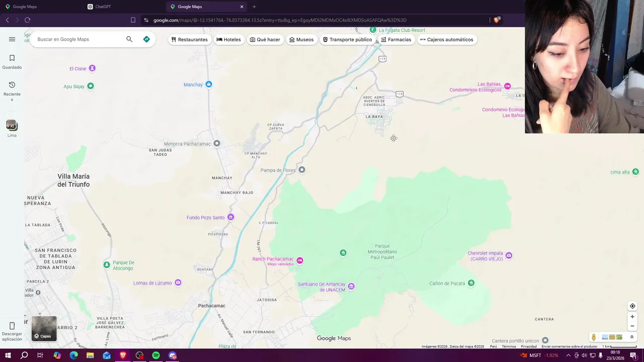Viewport: 644px width, 362px height.
Task: Select the Parque De Atocongo marker
Action: [x=107, y=264]
